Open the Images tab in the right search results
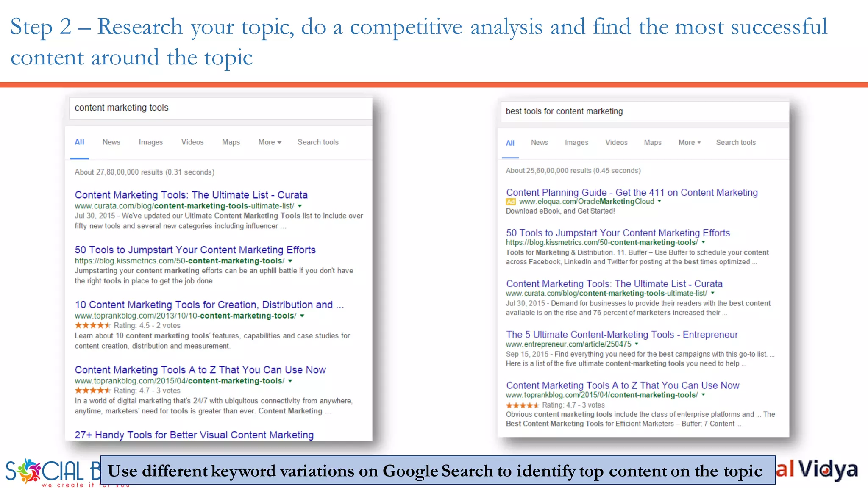Screen dimensions: 868x488 coord(576,143)
